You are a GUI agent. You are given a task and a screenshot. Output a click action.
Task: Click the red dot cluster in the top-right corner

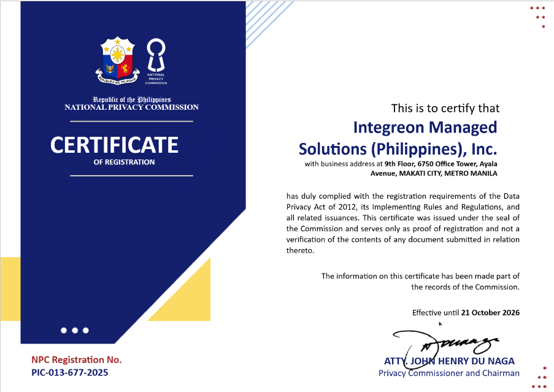tap(539, 17)
